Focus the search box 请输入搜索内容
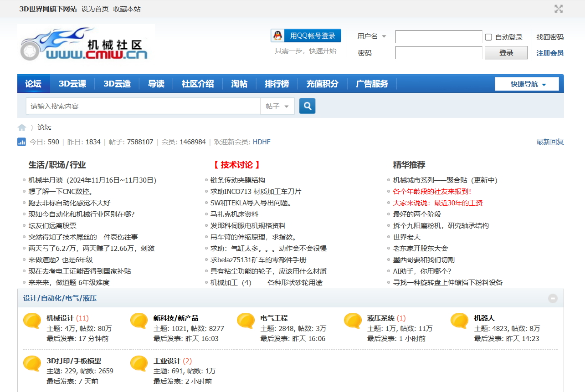This screenshot has width=585, height=392. (143, 106)
